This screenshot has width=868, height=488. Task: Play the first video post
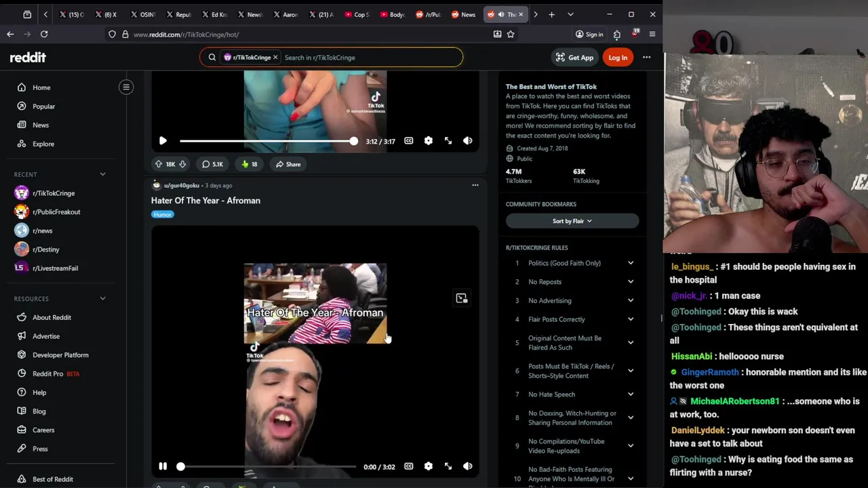163,141
